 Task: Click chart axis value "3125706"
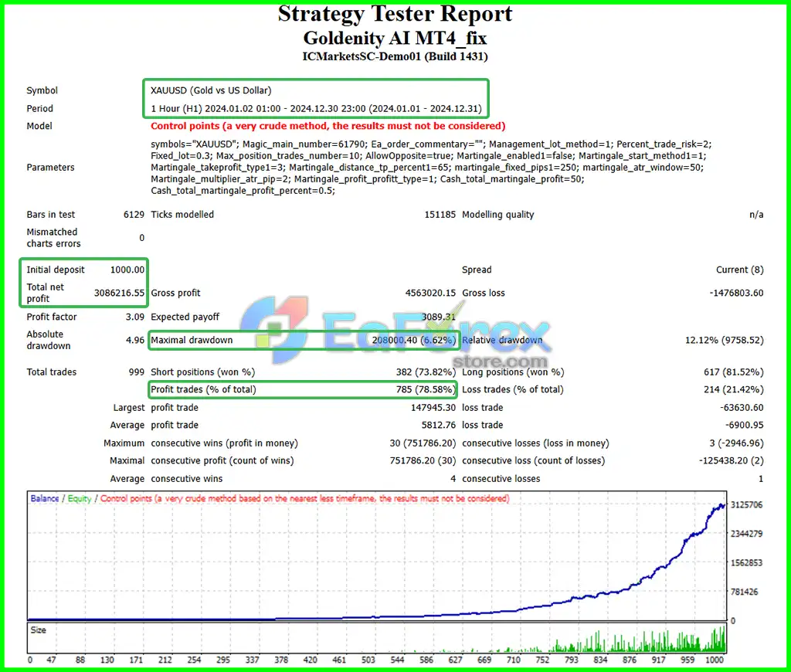tap(747, 505)
